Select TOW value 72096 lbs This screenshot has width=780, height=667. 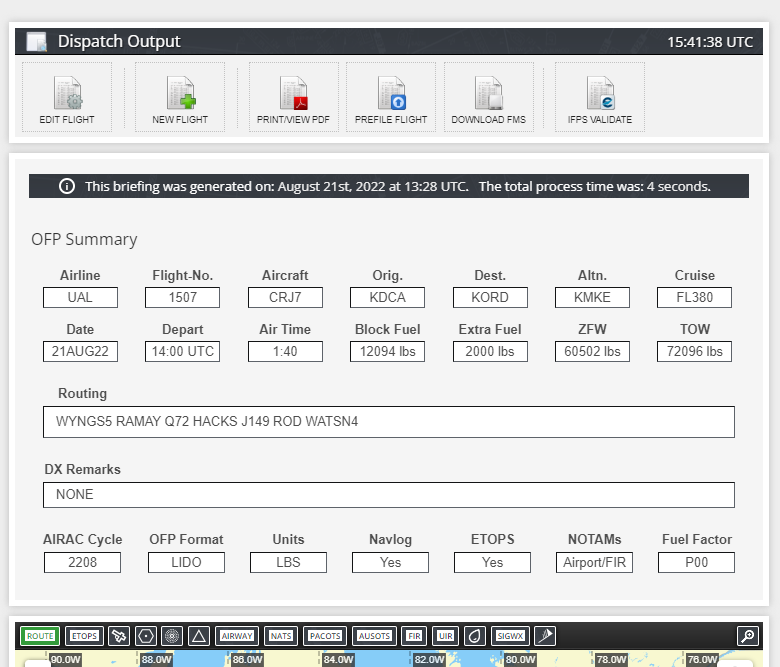(x=694, y=352)
